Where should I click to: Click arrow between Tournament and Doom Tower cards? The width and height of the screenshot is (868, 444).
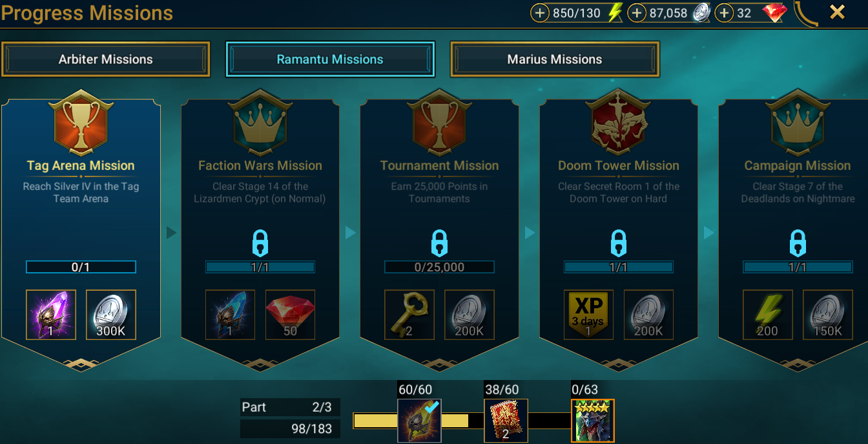click(530, 232)
